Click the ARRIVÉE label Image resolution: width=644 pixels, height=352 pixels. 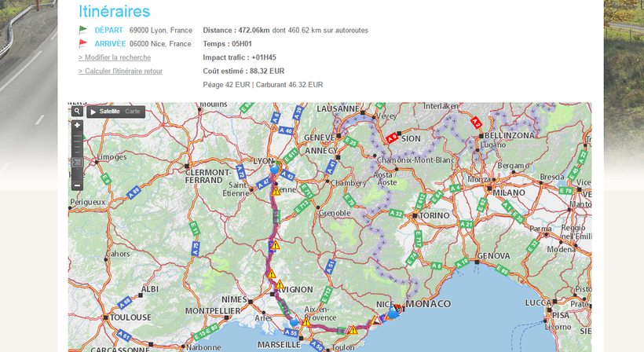click(110, 43)
